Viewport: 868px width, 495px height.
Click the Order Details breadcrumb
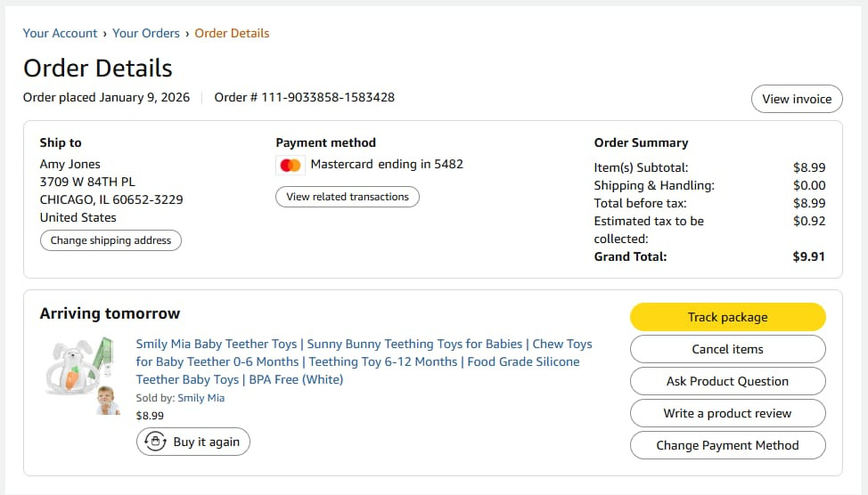[232, 33]
